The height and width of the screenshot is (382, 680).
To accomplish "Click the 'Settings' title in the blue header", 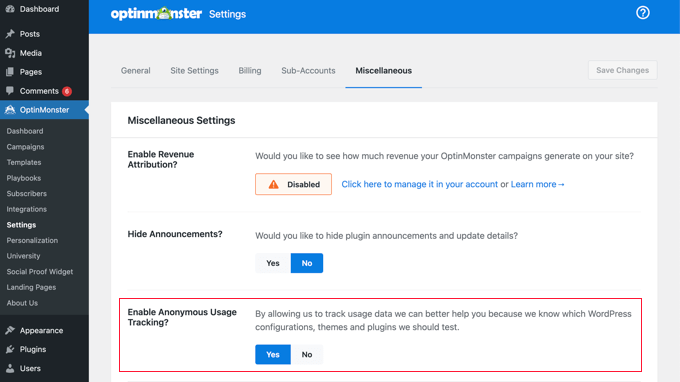I will coord(227,14).
